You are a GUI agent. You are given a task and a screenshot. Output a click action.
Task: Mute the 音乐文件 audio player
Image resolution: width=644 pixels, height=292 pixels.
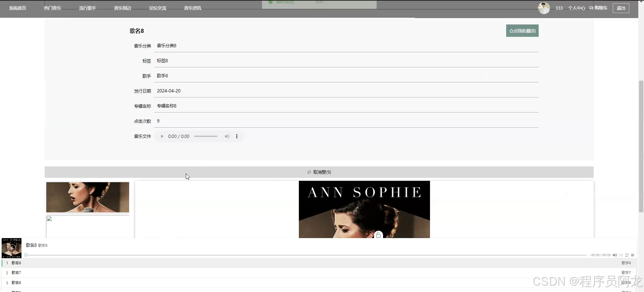coord(227,136)
